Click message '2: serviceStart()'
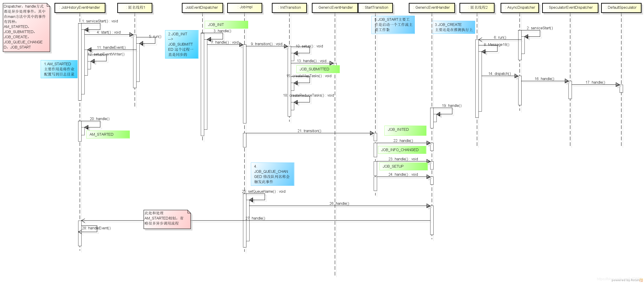This screenshot has width=644, height=283. [540, 28]
